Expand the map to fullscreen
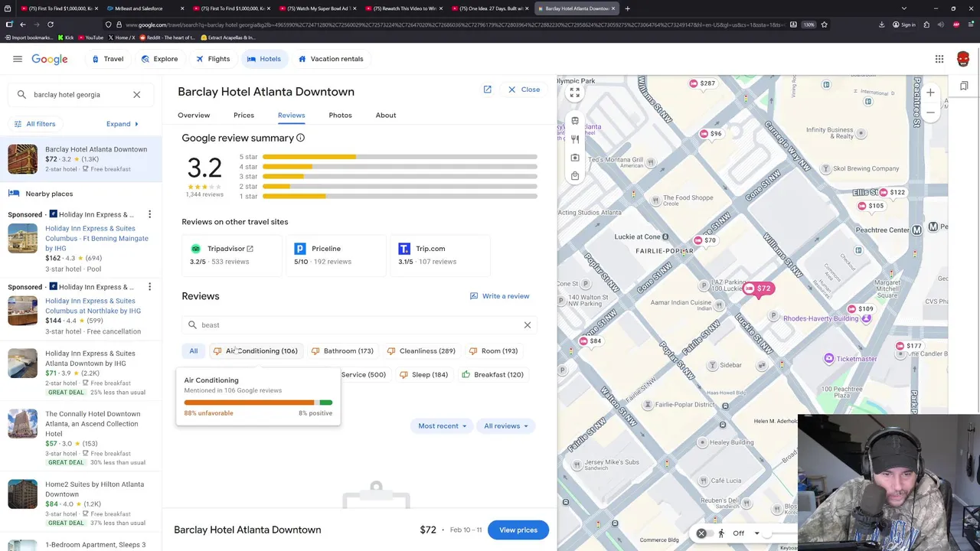980x551 pixels. pyautogui.click(x=574, y=93)
